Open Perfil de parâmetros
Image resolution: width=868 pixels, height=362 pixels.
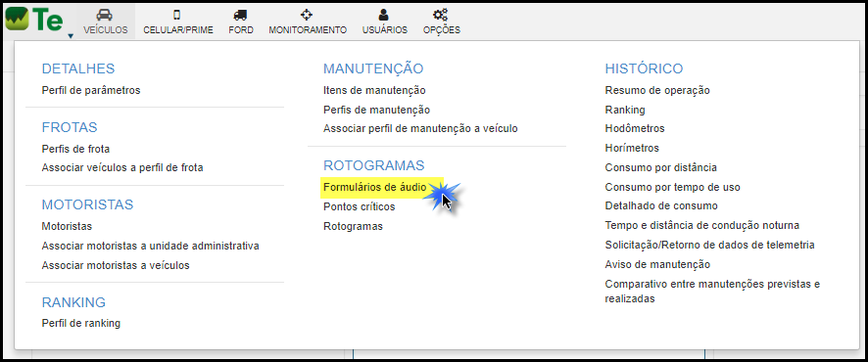tap(91, 90)
